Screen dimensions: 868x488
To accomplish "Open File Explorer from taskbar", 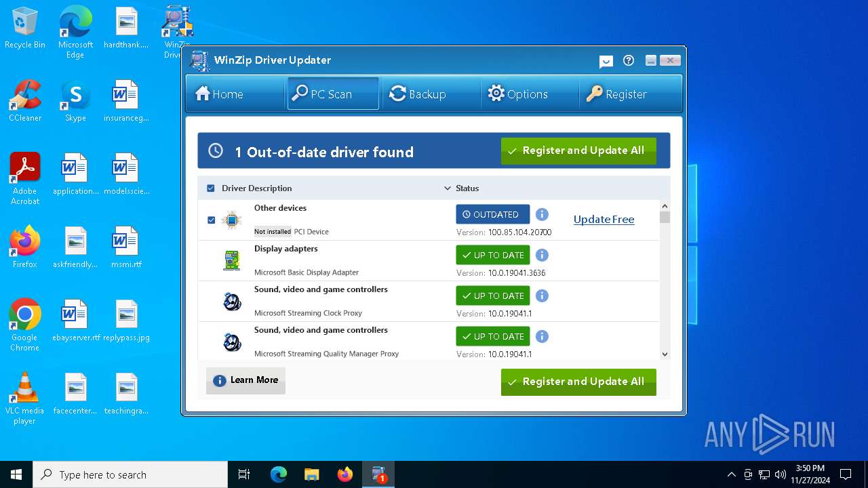I will [311, 474].
